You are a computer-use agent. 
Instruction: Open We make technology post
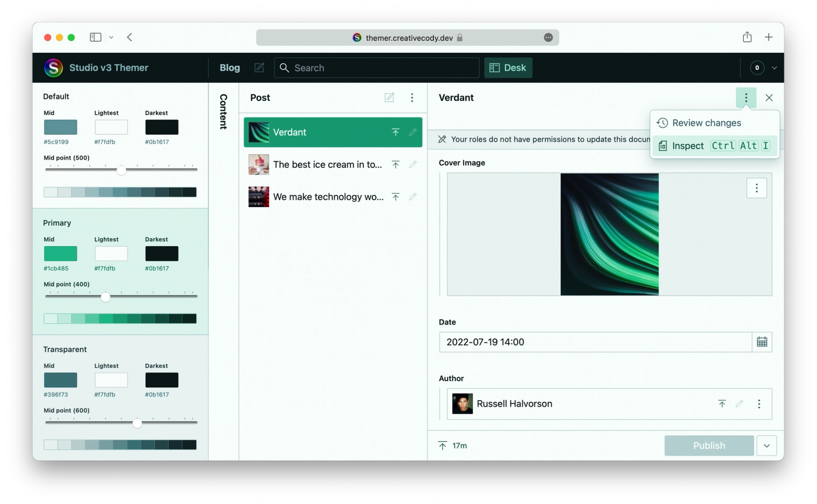pyautogui.click(x=333, y=197)
